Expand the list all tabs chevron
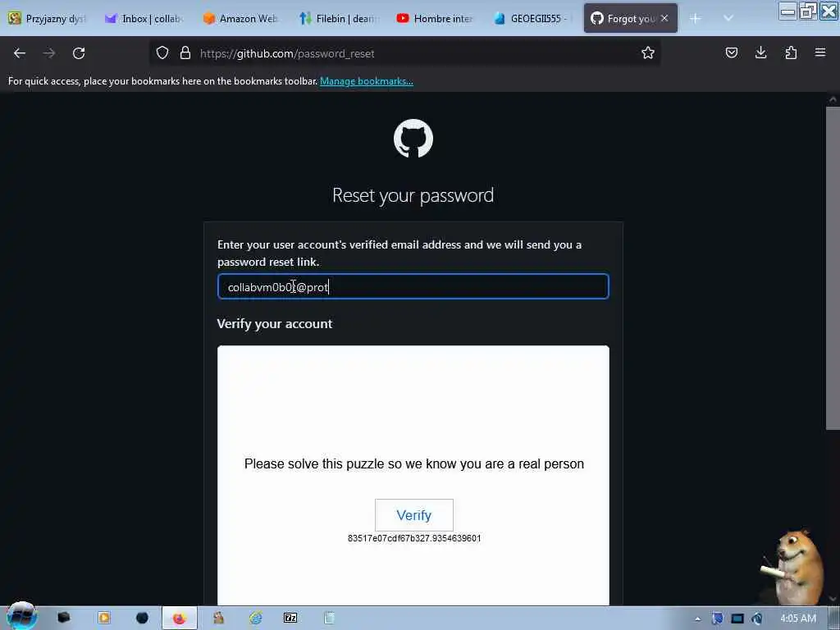 pyautogui.click(x=728, y=18)
